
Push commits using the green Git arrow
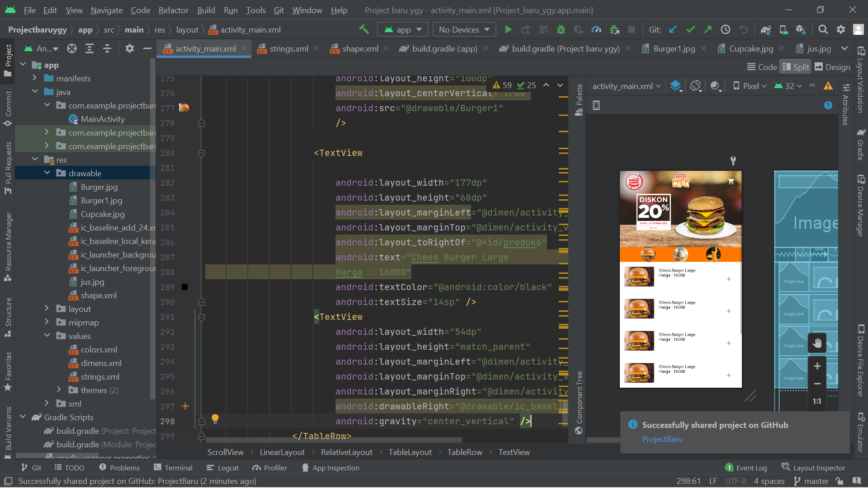[x=707, y=29]
